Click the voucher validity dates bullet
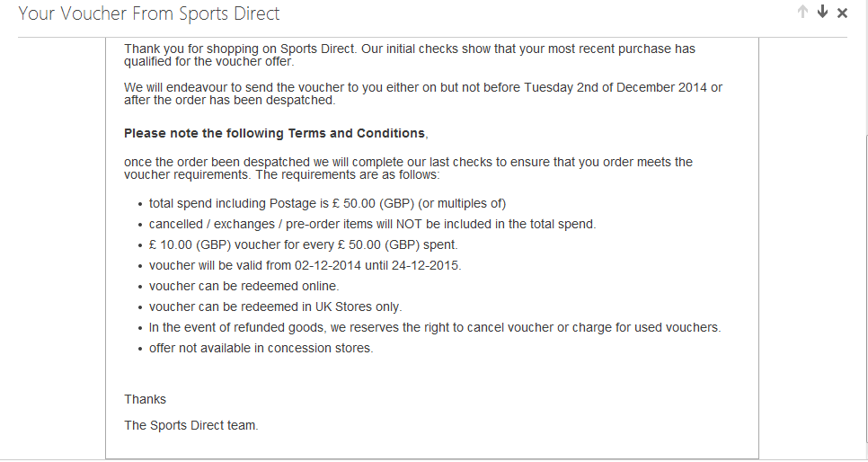 (305, 265)
